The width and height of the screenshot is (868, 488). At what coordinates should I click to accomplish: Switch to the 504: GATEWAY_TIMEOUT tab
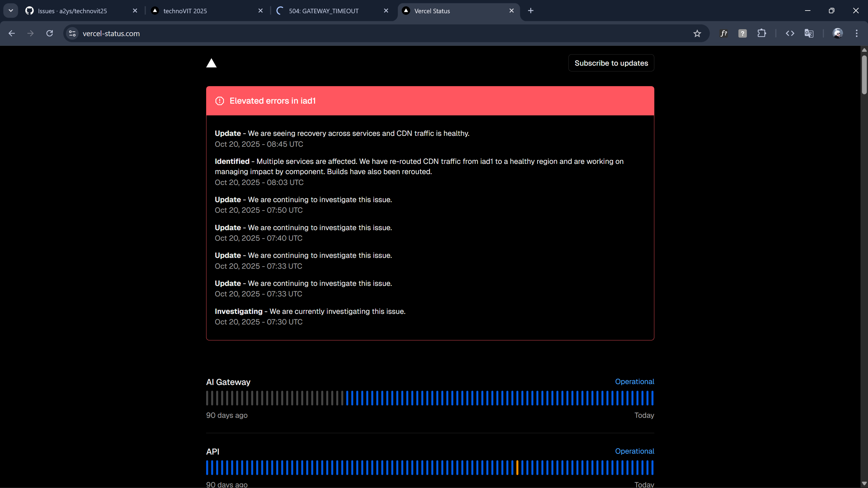click(x=323, y=11)
